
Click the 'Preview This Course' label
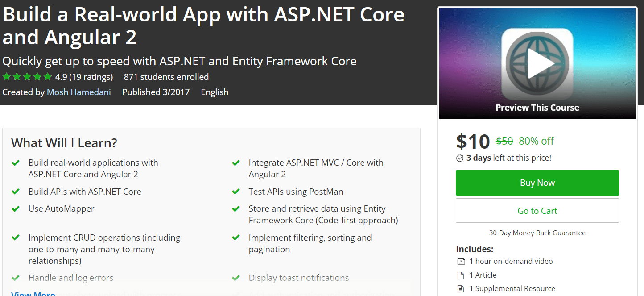[537, 107]
